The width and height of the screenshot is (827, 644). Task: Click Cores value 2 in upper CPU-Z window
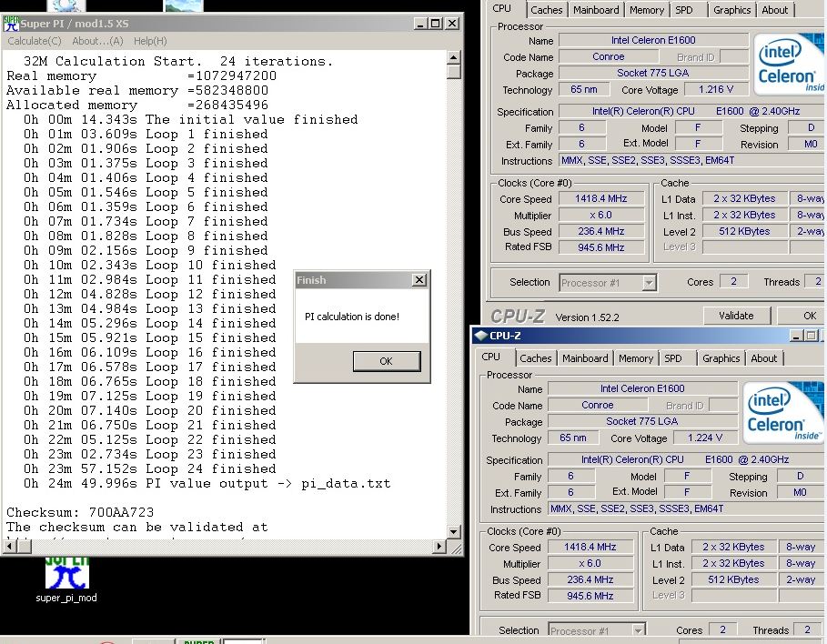click(x=733, y=282)
